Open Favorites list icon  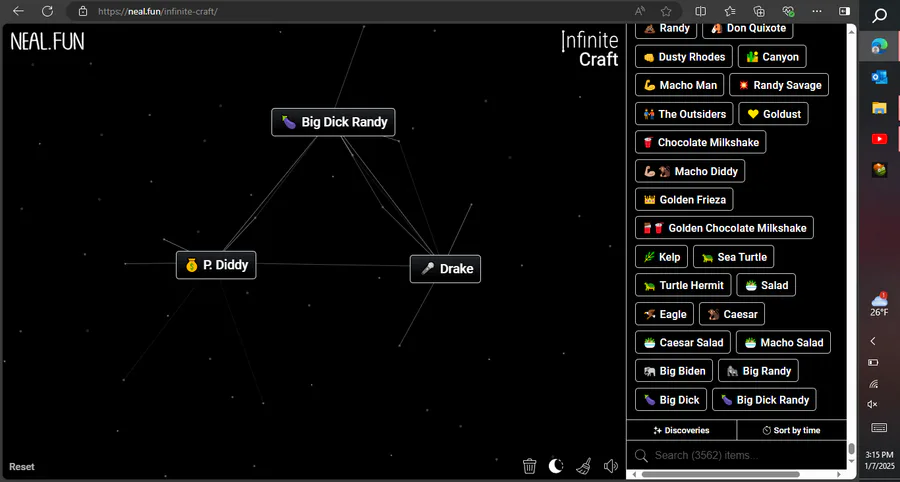point(730,11)
